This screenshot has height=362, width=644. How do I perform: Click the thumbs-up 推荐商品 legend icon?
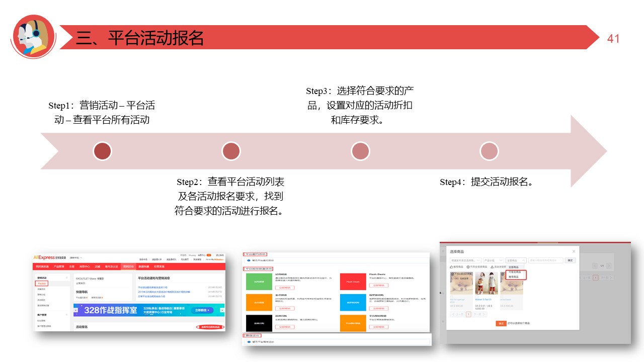[x=452, y=266]
